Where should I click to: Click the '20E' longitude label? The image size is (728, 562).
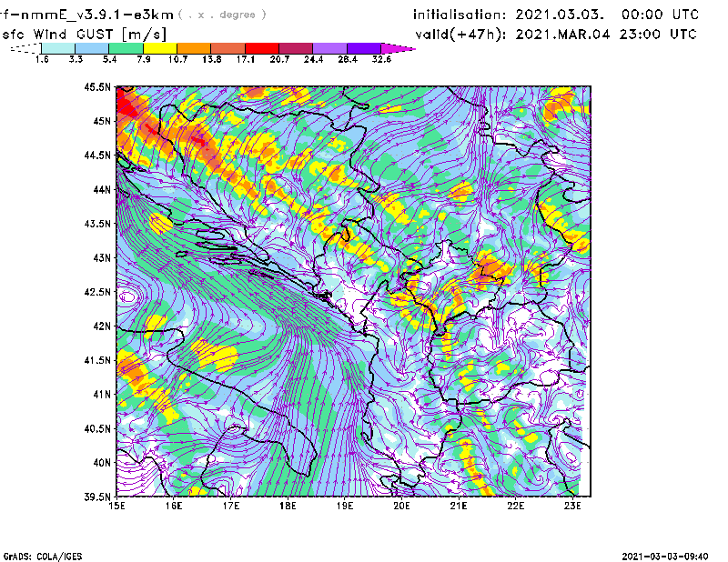pyautogui.click(x=401, y=506)
